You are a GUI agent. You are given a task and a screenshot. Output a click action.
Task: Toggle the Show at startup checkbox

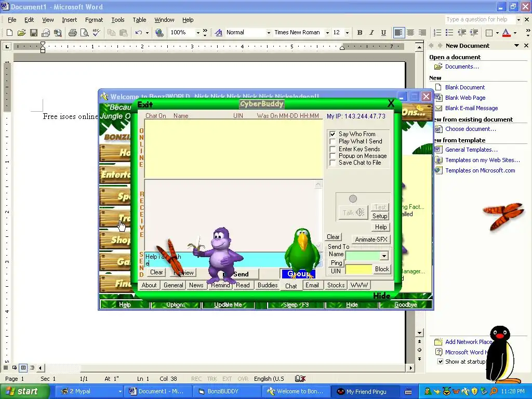(x=440, y=362)
